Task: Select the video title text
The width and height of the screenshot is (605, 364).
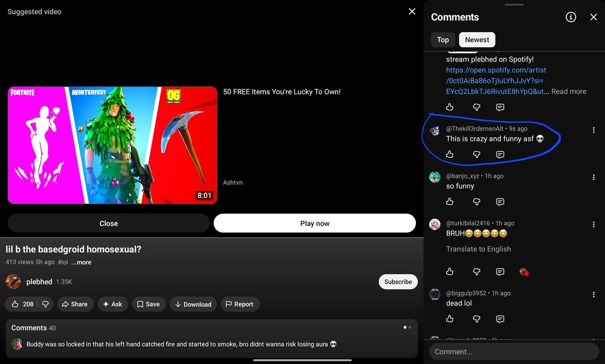Action: 74,250
